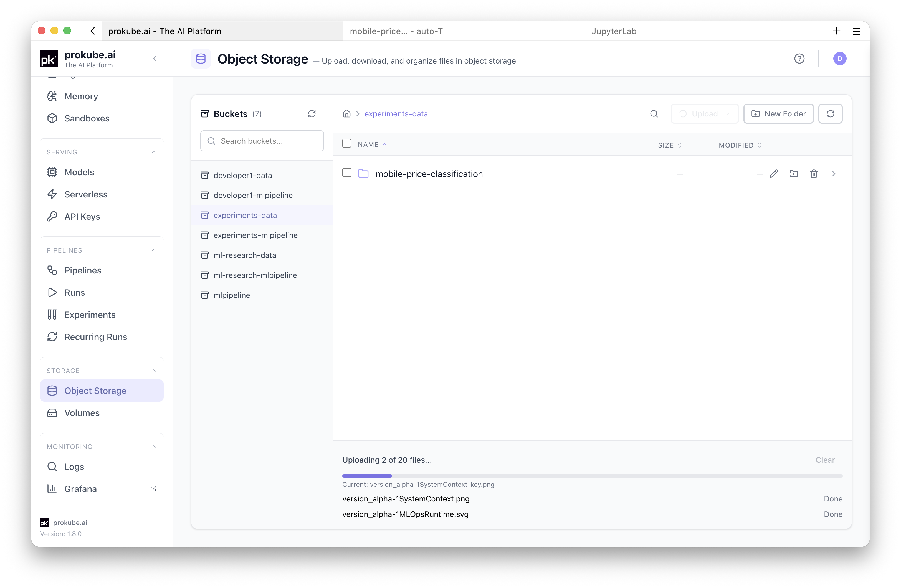Sort files by NAME column
This screenshot has height=588, width=901.
pyautogui.click(x=372, y=145)
